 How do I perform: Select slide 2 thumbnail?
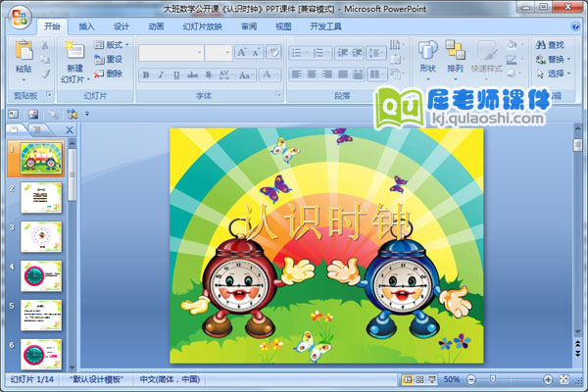click(x=41, y=198)
